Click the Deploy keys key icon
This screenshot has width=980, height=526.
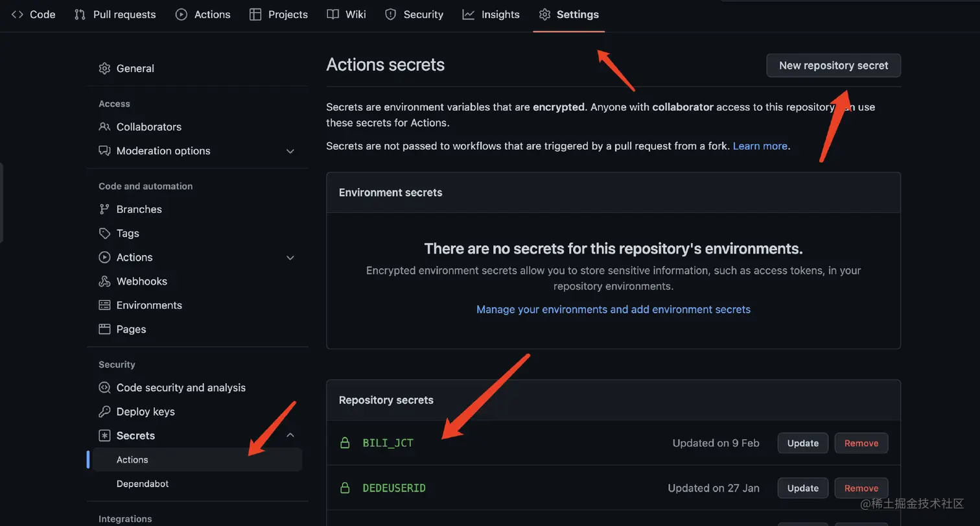[104, 411]
